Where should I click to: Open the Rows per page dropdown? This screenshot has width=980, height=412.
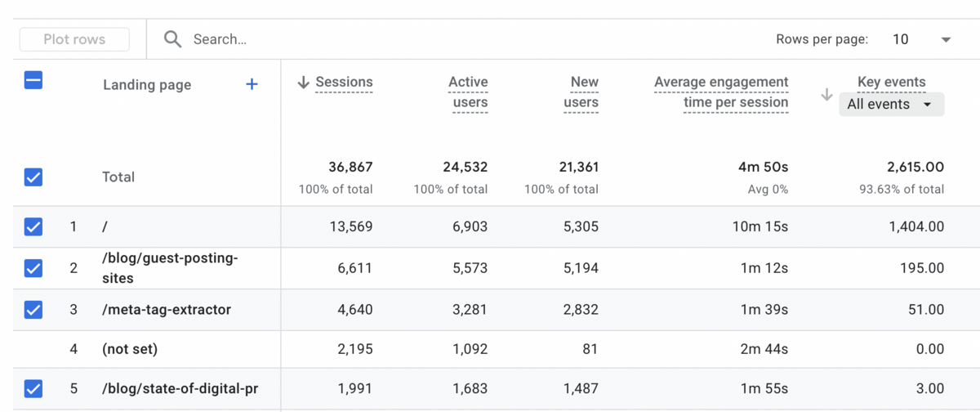tap(922, 39)
